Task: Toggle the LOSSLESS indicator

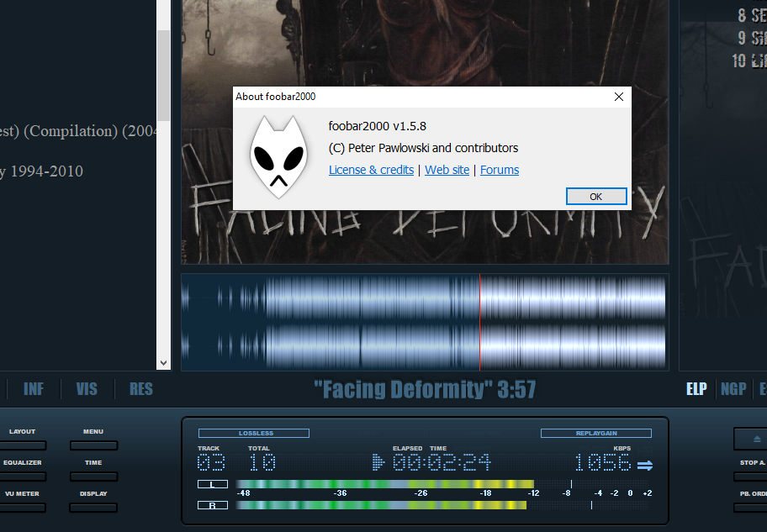Action: (254, 434)
